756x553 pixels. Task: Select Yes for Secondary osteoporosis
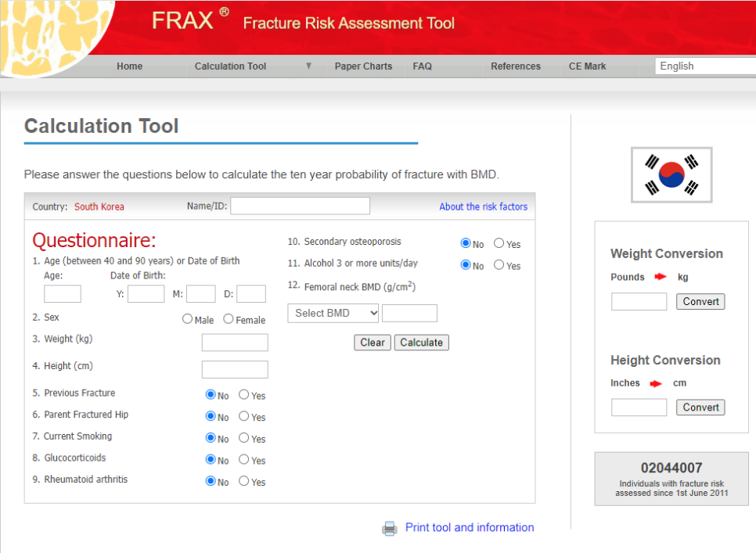[499, 242]
